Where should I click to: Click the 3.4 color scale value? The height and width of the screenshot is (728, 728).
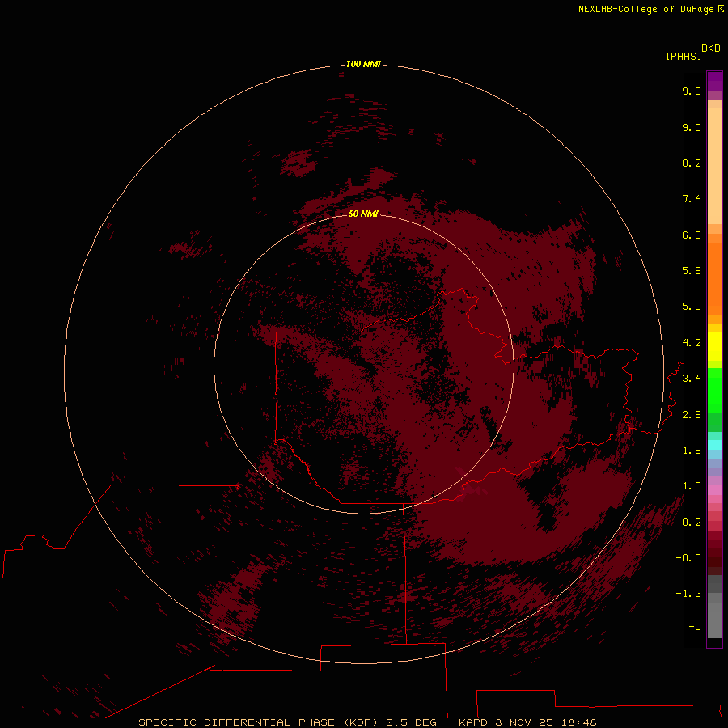692,379
